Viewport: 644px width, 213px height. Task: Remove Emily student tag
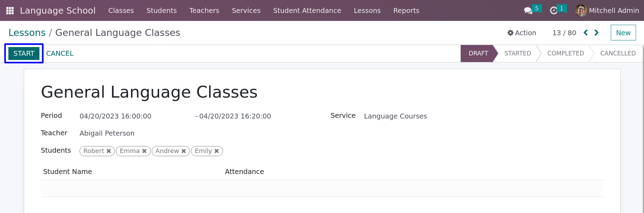(217, 151)
